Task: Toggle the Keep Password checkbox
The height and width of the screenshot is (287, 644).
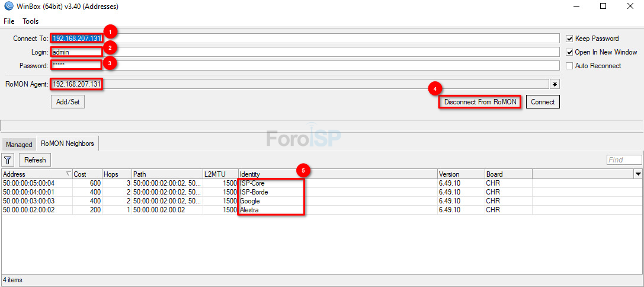Action: (x=570, y=39)
